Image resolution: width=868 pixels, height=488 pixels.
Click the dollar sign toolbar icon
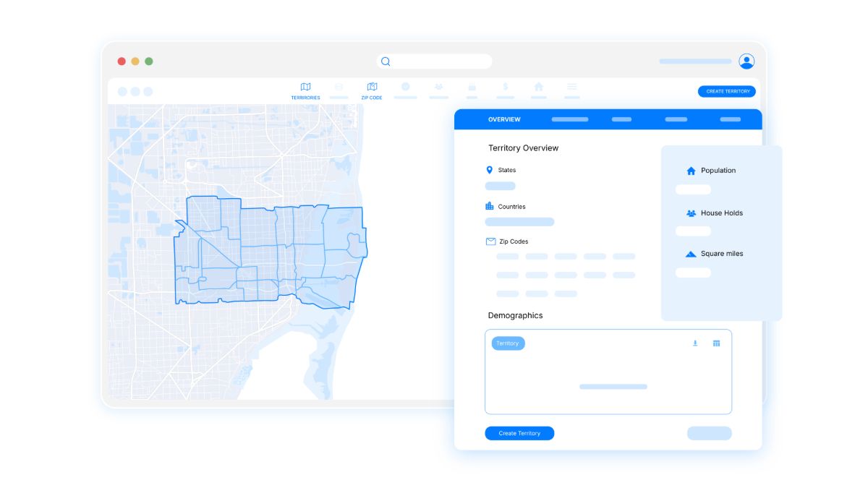point(505,87)
